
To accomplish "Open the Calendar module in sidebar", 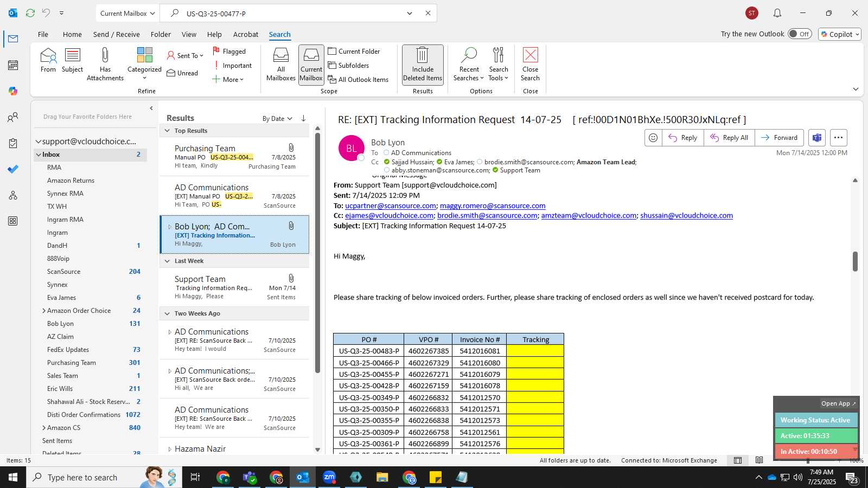I will 13,65.
